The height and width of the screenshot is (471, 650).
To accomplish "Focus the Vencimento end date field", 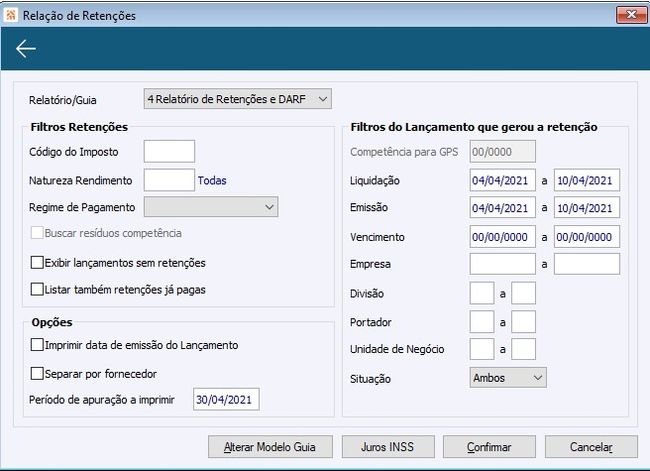I will click(x=587, y=236).
